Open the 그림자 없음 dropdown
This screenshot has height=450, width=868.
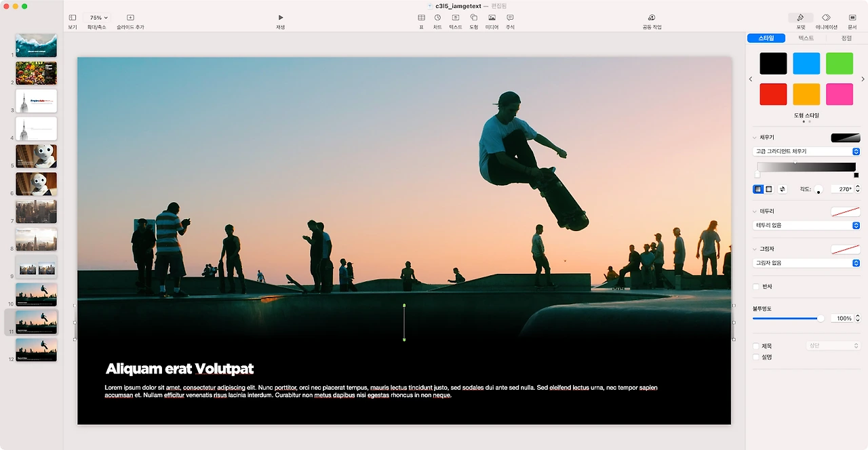[x=806, y=263]
